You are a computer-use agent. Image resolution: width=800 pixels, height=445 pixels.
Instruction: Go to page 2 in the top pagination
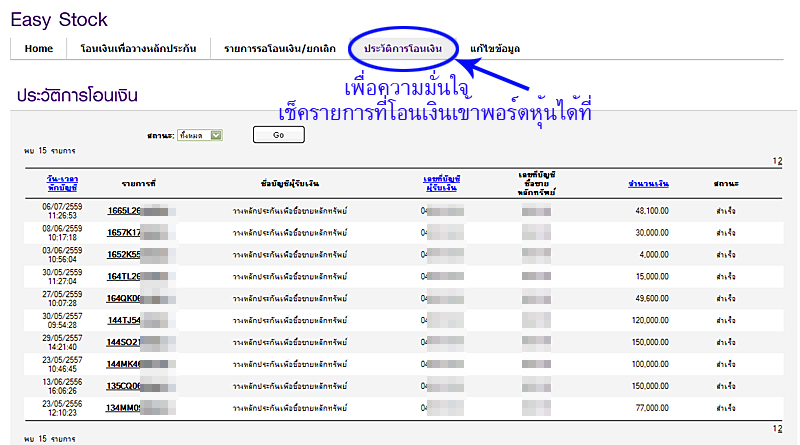tap(781, 161)
